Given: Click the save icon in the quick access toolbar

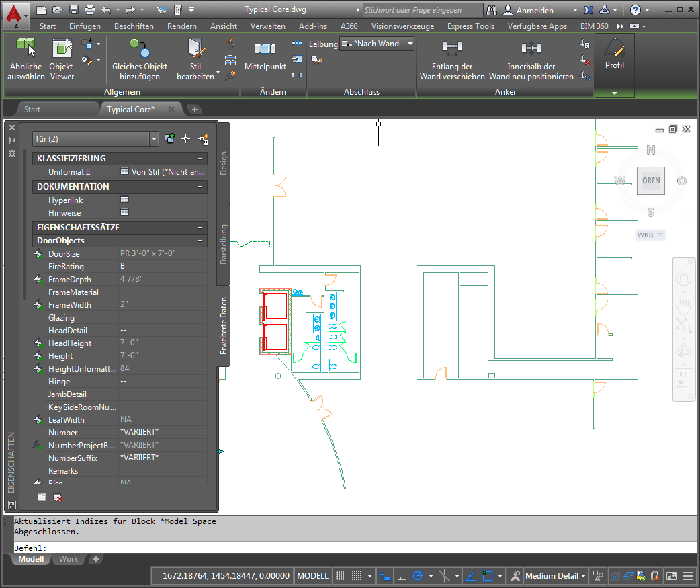Looking at the screenshot, I should (73, 10).
